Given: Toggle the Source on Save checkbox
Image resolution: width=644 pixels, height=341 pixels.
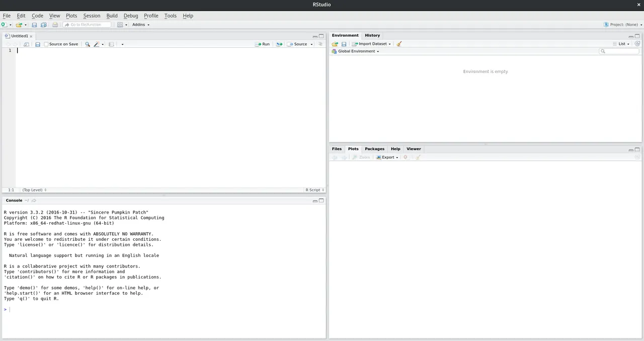Looking at the screenshot, I should pos(46,44).
